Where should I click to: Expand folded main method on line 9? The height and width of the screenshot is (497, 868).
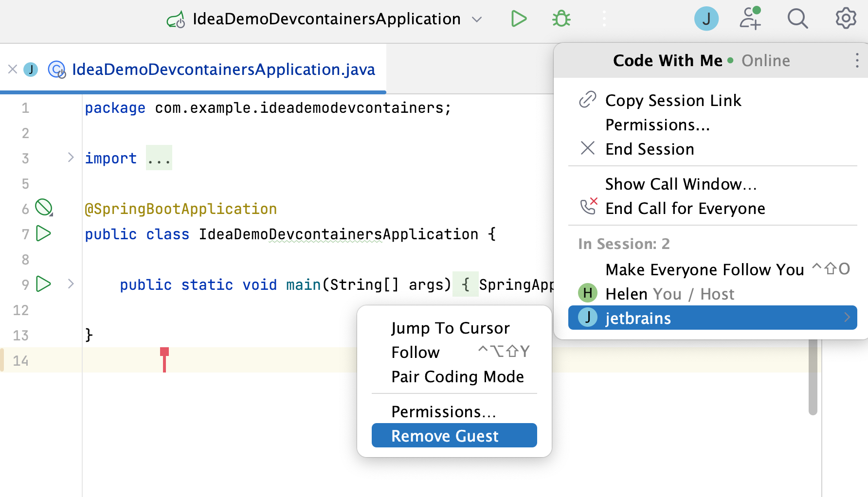coord(71,284)
